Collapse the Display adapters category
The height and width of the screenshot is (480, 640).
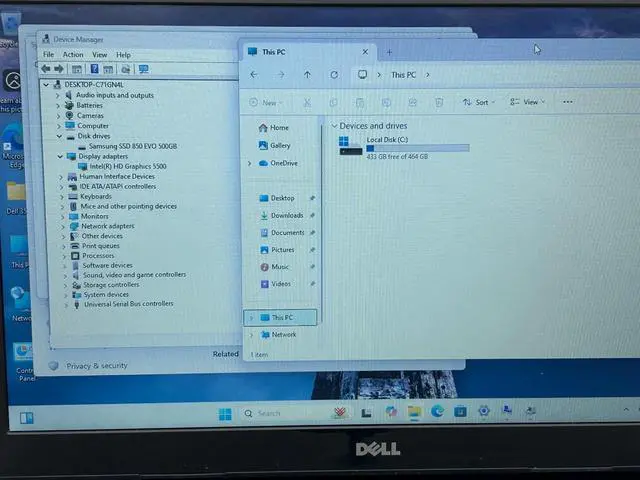click(x=60, y=156)
